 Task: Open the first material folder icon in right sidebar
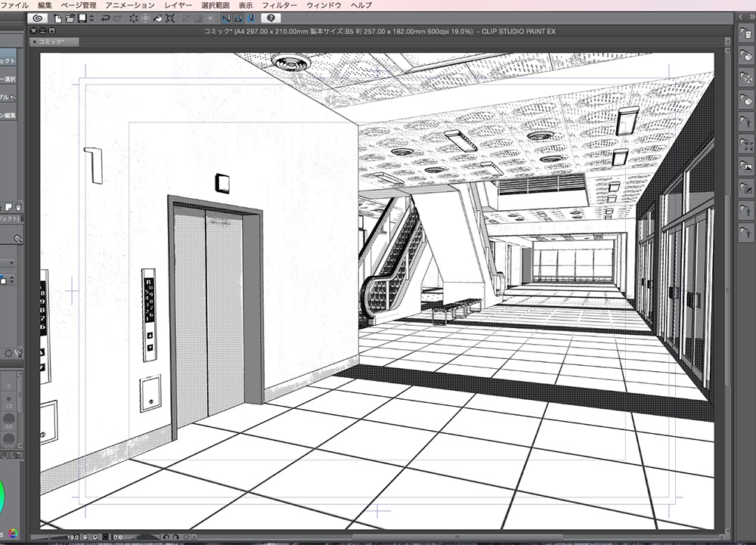click(x=746, y=34)
